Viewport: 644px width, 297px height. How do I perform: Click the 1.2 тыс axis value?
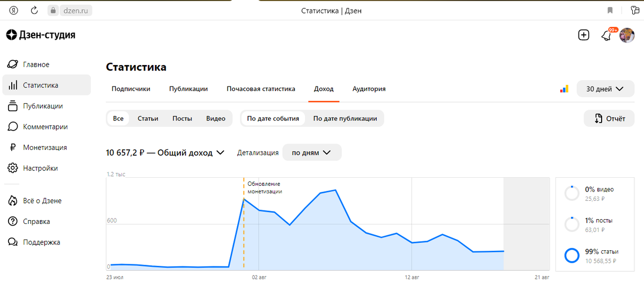pos(115,174)
